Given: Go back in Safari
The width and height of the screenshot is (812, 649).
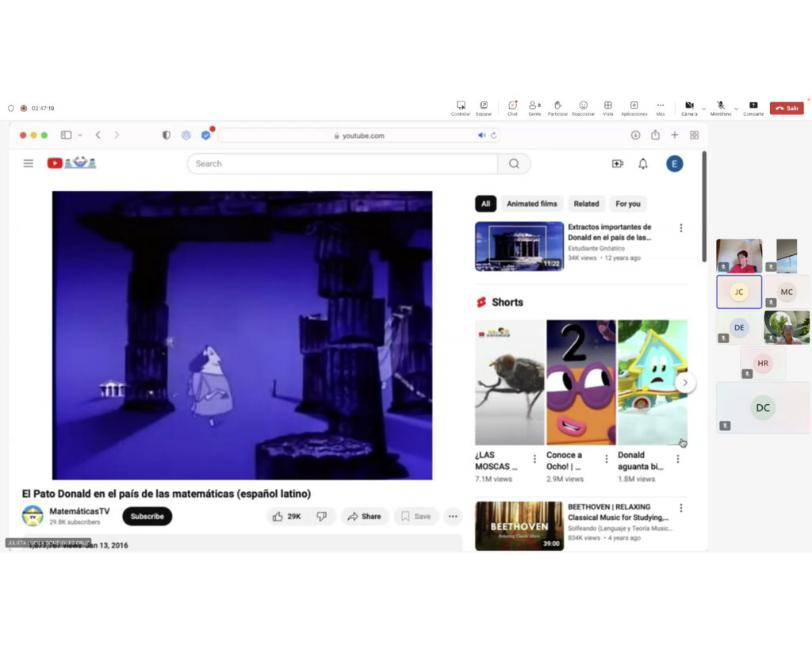Looking at the screenshot, I should 98,135.
